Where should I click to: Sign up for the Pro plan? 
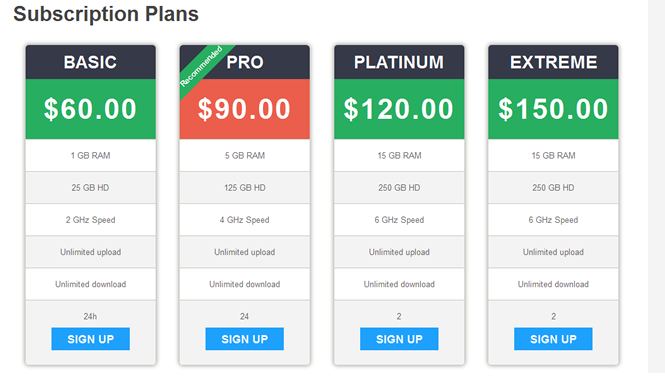(x=245, y=338)
